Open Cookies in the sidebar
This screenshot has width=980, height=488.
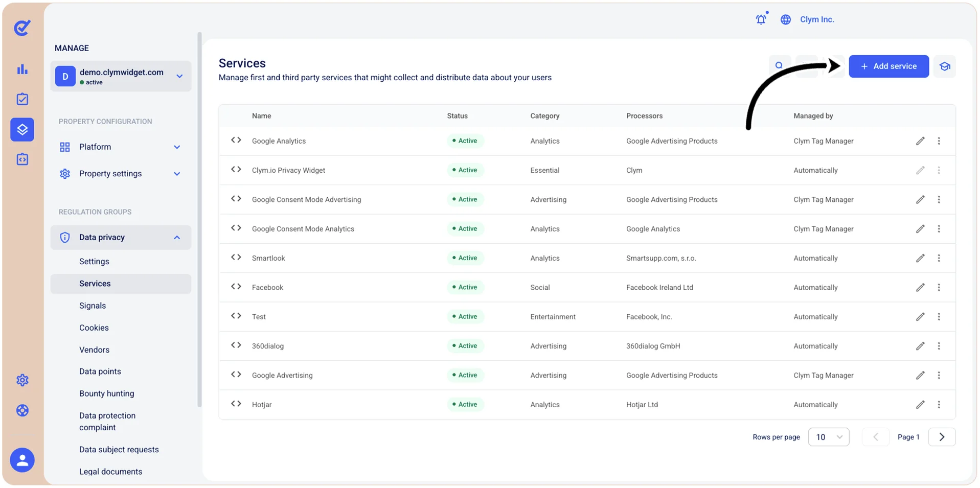94,328
